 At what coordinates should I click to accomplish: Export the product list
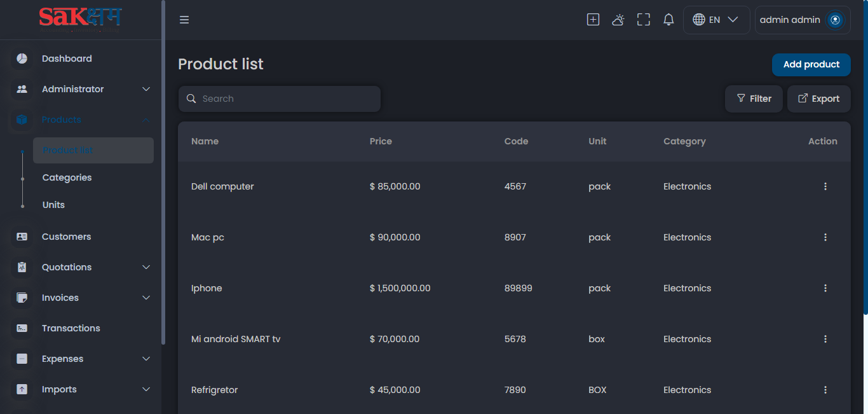[818, 99]
